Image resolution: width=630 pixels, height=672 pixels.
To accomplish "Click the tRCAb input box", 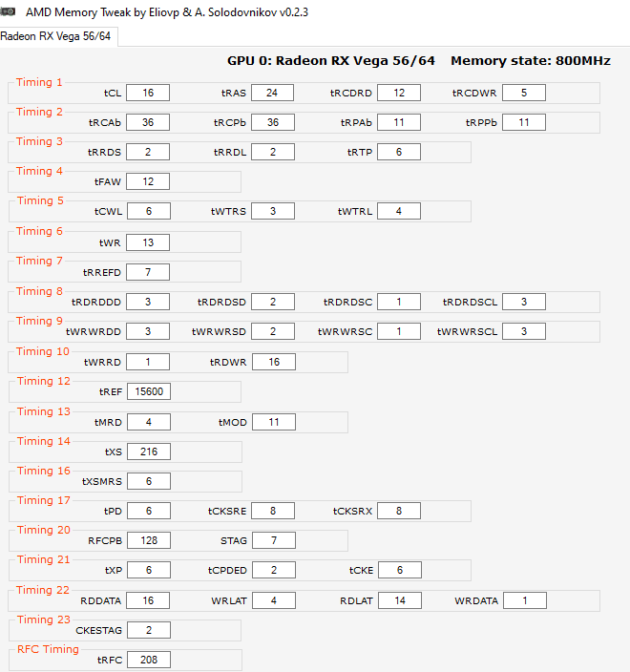I will point(148,122).
